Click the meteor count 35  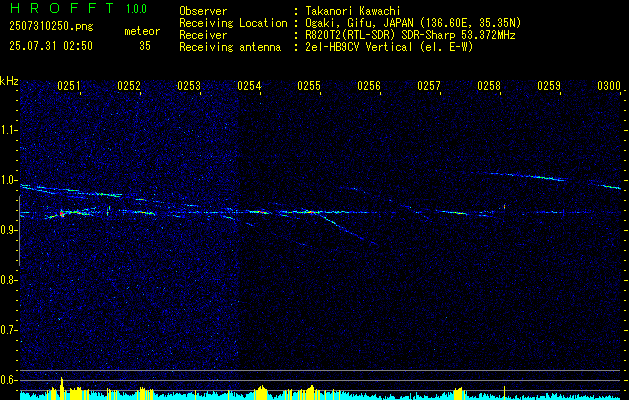pyautogui.click(x=145, y=46)
